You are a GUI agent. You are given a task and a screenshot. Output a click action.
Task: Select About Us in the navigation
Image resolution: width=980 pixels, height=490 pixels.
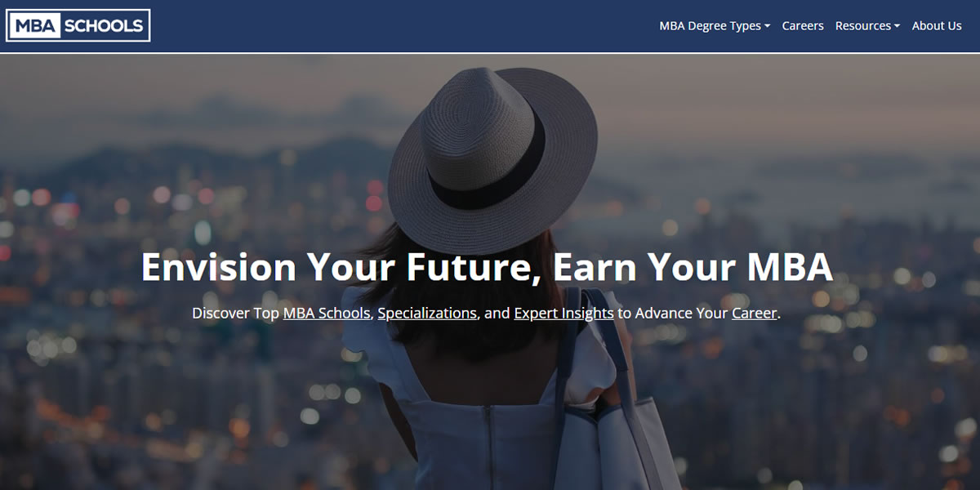[937, 25]
